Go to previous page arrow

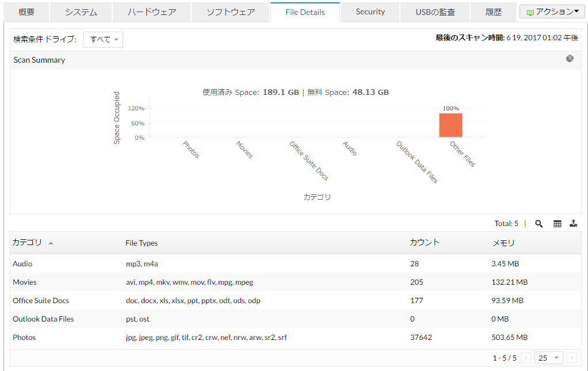point(526,358)
